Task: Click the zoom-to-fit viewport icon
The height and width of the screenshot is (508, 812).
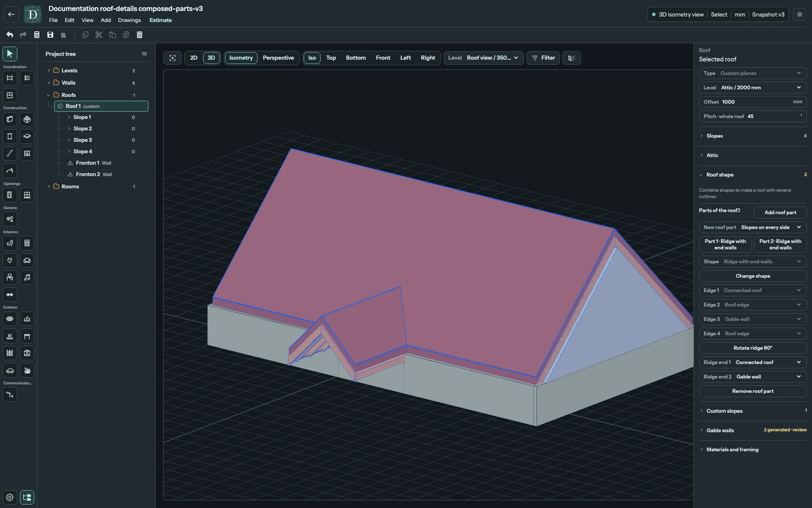Action: 173,58
